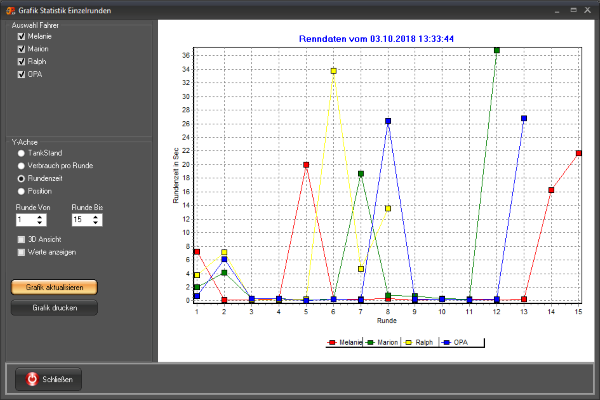Click the yellow Ralph legend marker

(408, 342)
